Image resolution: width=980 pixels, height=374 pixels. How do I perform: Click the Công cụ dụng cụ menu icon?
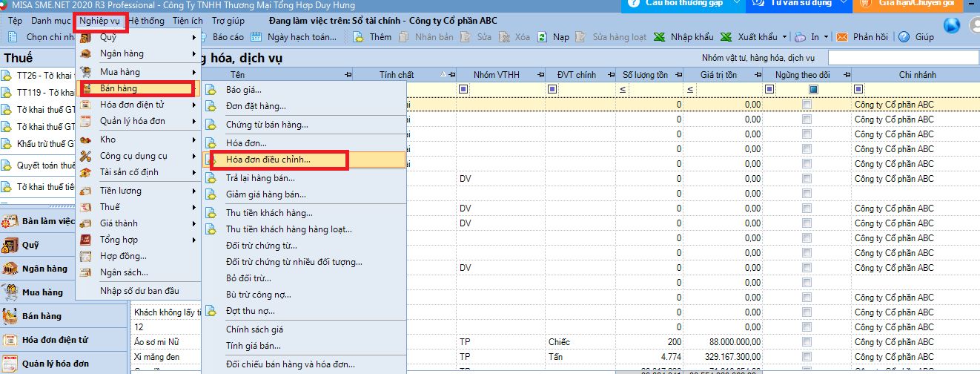tap(86, 156)
